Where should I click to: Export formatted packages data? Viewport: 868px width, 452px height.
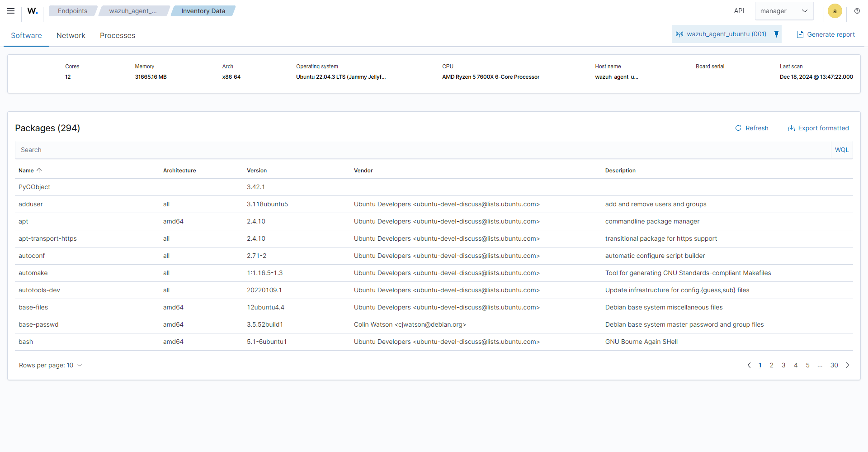pos(818,128)
